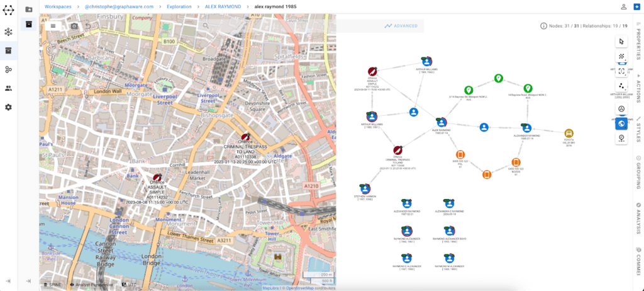Click the fit-to-screen frame tool
The image size is (644, 291).
[621, 72]
